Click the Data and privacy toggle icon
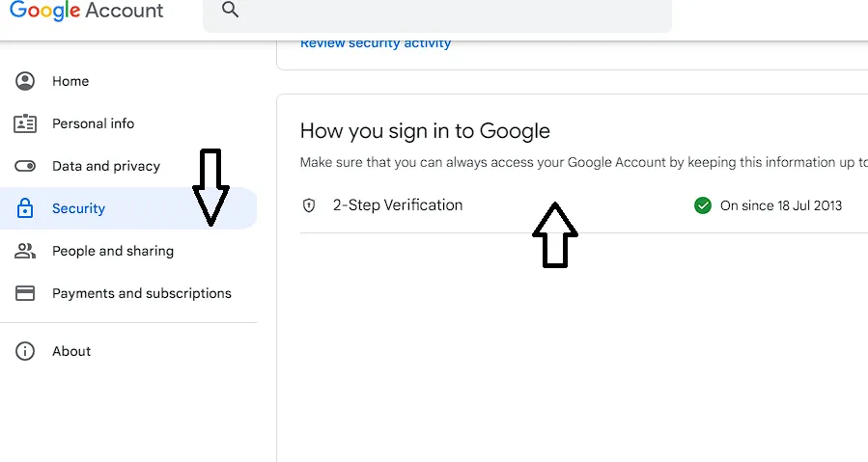868x462 pixels. 25,166
